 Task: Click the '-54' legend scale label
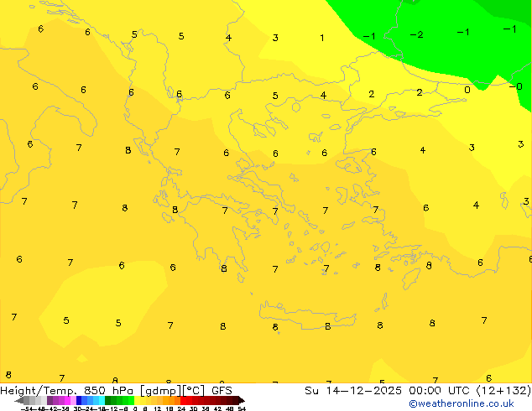[27, 408]
